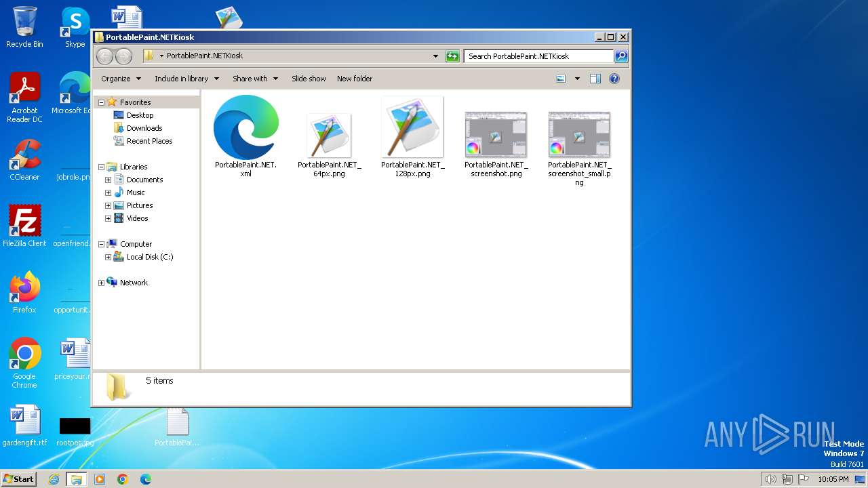Select the PortablePaint.NET_screenshot_small.png thumbnail
Image resolution: width=868 pixels, height=488 pixels.
click(579, 135)
